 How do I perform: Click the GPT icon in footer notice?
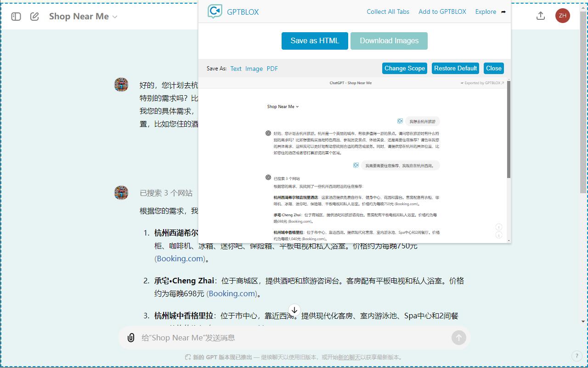[187, 357]
